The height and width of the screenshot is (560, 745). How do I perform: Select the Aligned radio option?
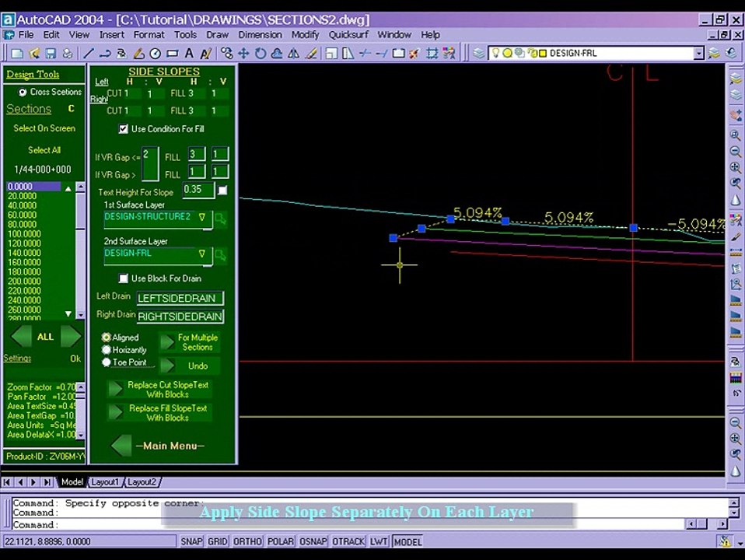coord(107,338)
